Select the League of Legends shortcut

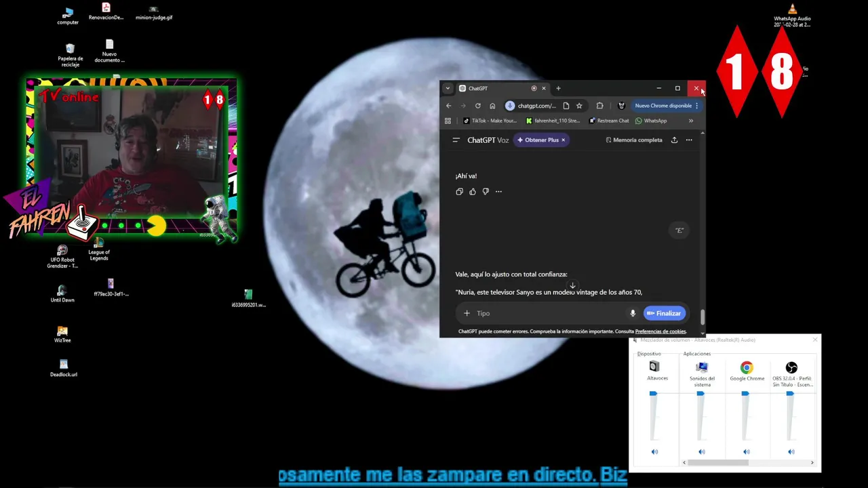pyautogui.click(x=99, y=249)
